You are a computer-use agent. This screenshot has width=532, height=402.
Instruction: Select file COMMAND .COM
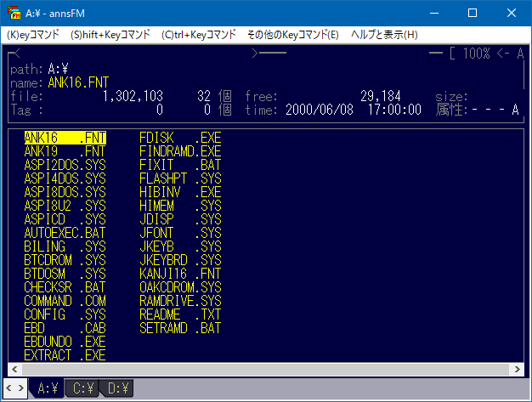click(65, 301)
